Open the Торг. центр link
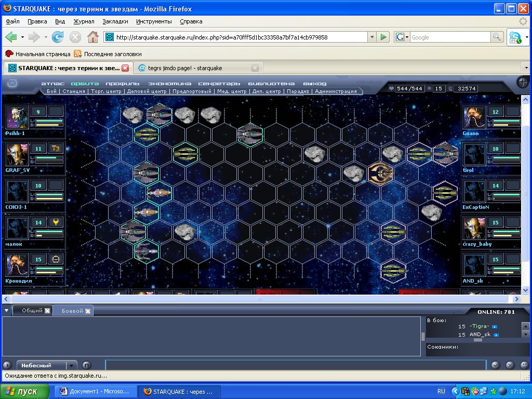This screenshot has width=532, height=399. (x=106, y=91)
